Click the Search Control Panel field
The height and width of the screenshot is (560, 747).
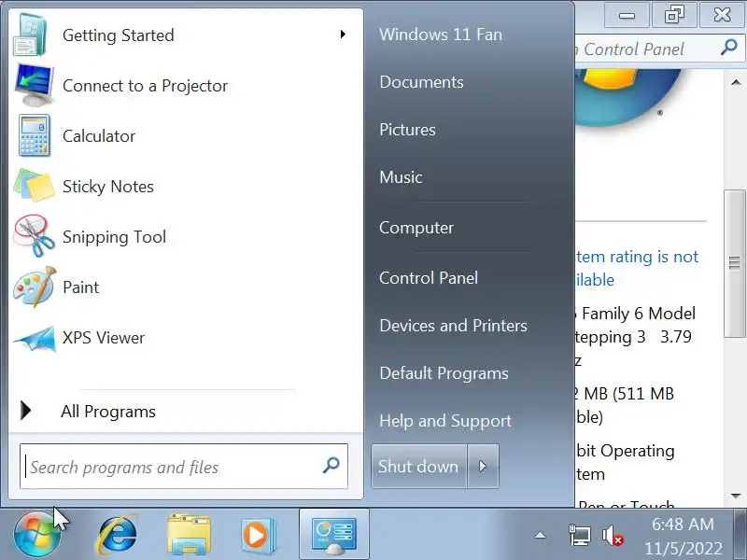(x=660, y=49)
